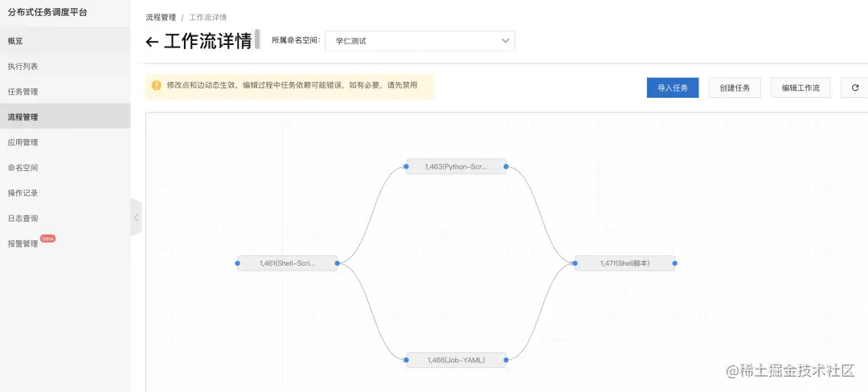Open 执行列表 in the sidebar
The width and height of the screenshot is (868, 392).
(x=65, y=67)
